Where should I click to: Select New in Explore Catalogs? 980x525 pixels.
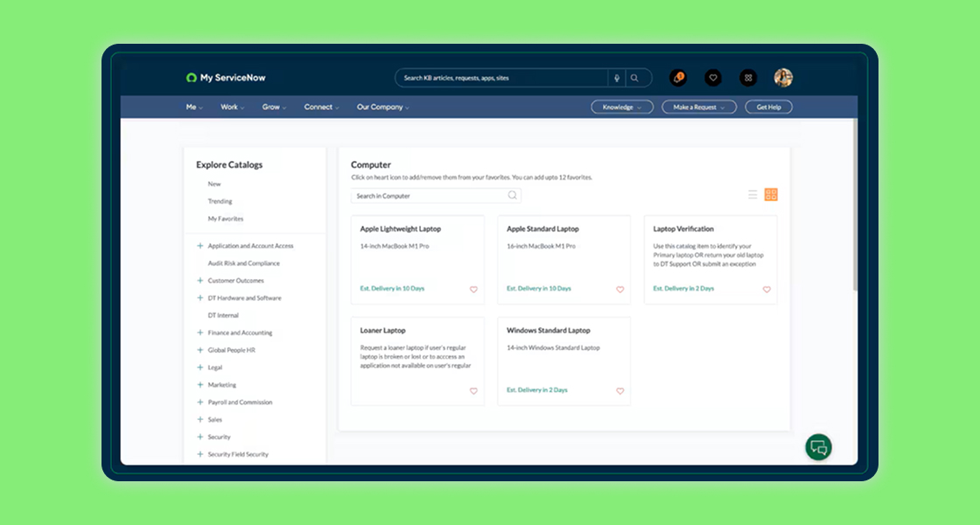tap(214, 184)
